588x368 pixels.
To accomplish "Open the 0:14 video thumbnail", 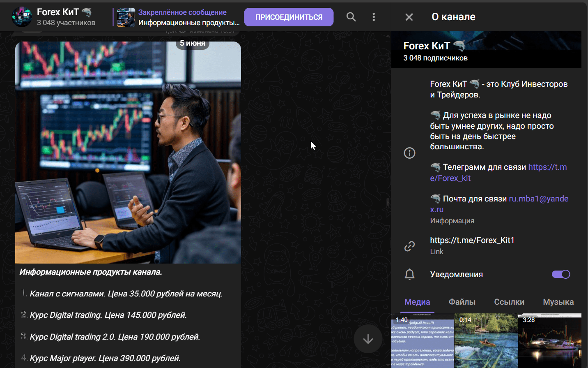I will point(486,341).
